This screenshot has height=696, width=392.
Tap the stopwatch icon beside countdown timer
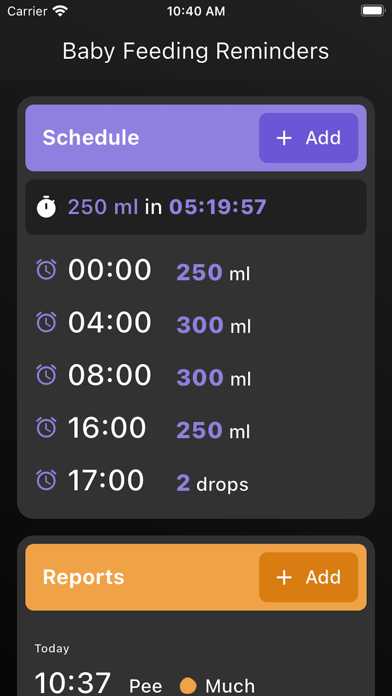pyautogui.click(x=46, y=207)
